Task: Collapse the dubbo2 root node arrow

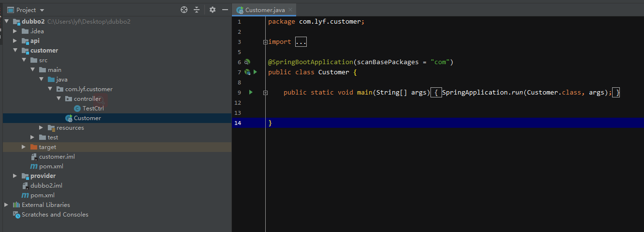Action: (6, 22)
